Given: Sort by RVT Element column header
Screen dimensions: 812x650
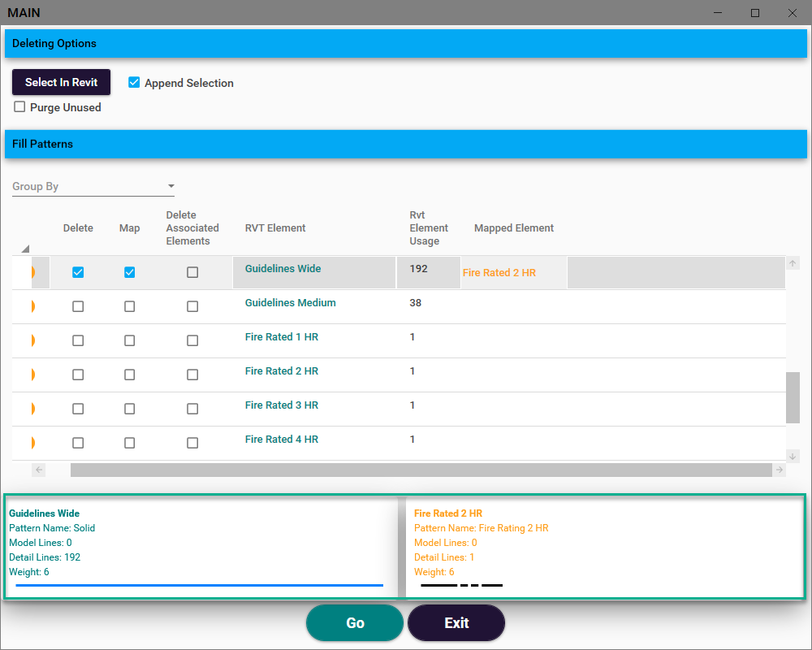Looking at the screenshot, I should pyautogui.click(x=275, y=228).
